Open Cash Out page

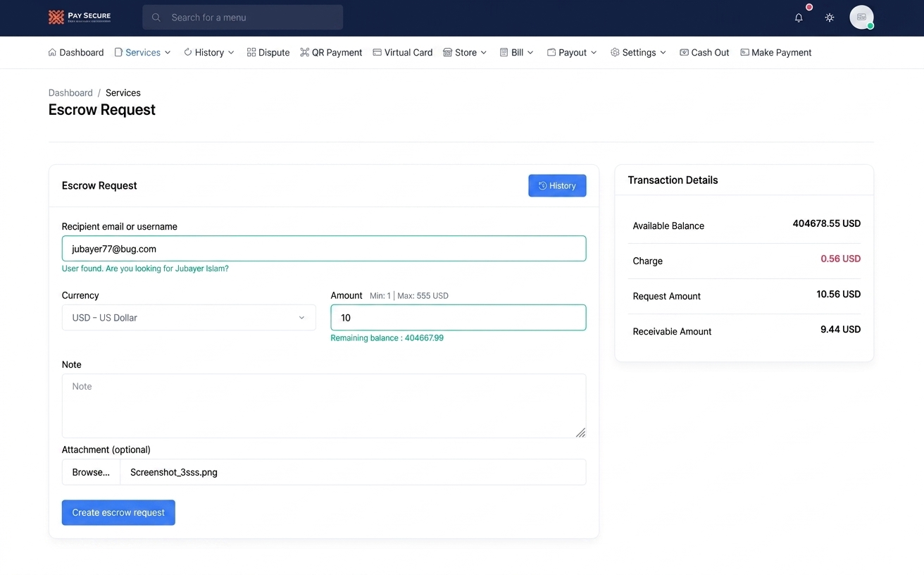tap(704, 52)
